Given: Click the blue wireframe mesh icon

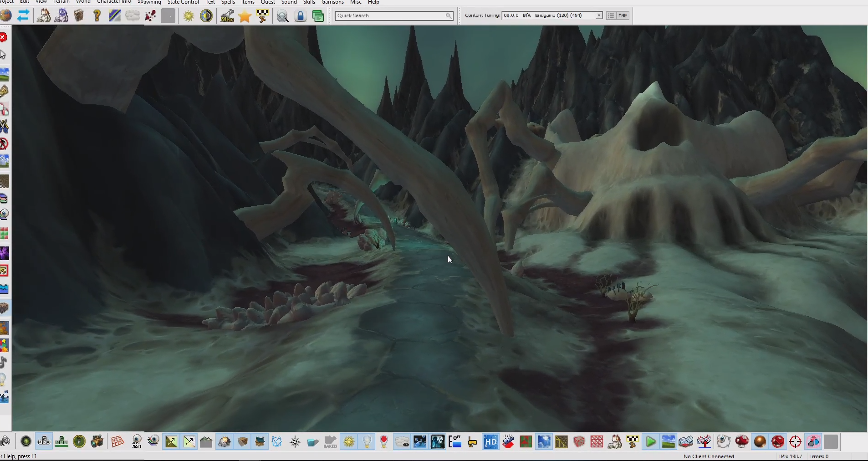Looking at the screenshot, I should (277, 441).
